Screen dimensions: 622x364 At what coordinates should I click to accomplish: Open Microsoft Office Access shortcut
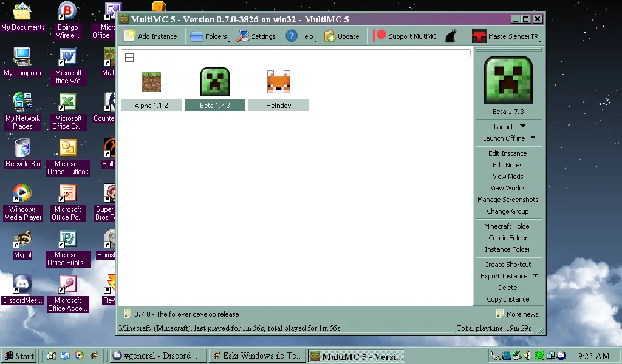68,294
